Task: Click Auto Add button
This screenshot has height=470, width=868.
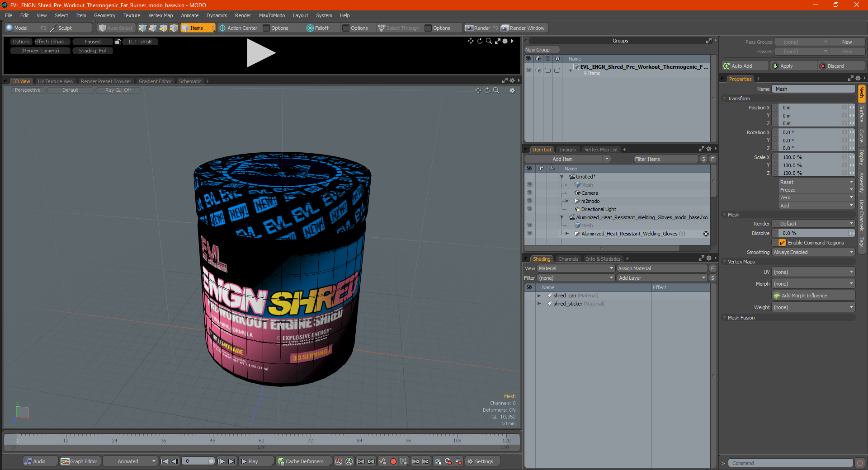Action: (745, 66)
